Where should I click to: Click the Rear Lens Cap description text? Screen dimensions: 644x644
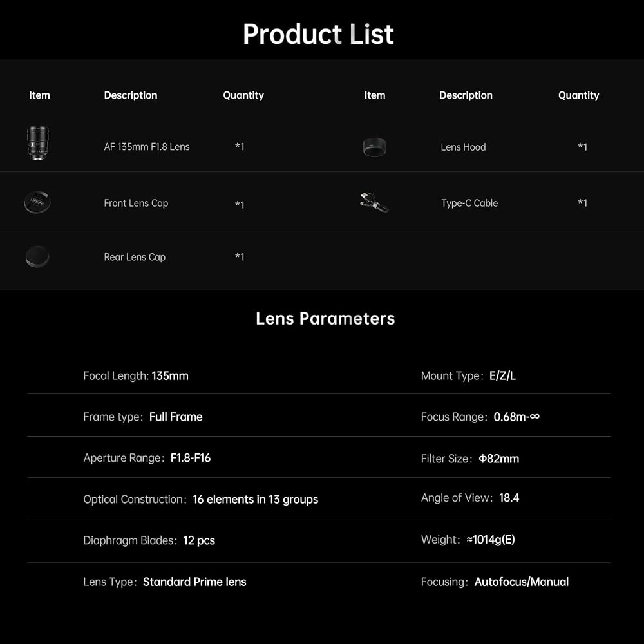[135, 257]
